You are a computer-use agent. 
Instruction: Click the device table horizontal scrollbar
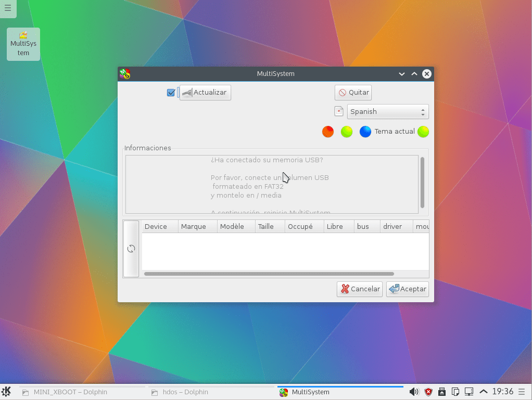tap(269, 274)
